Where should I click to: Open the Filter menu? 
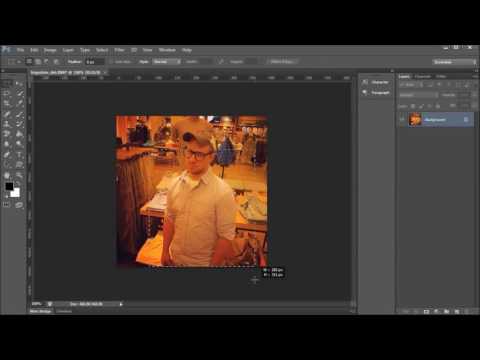pos(119,50)
